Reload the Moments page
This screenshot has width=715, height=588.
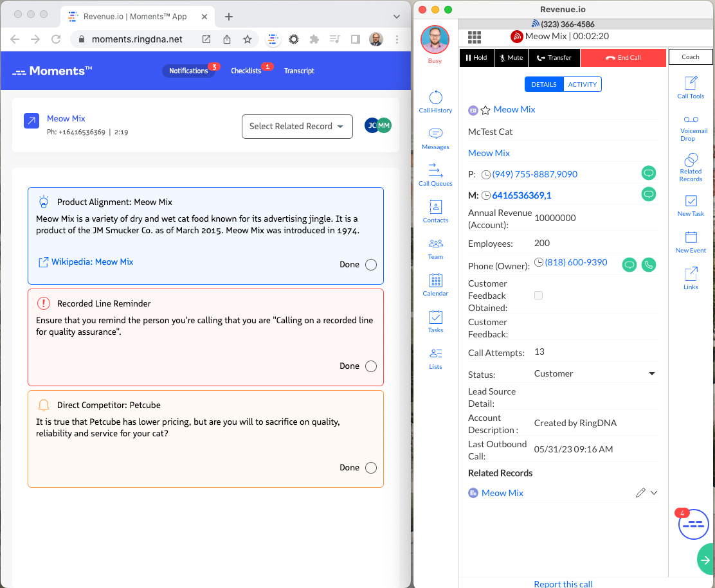(56, 39)
